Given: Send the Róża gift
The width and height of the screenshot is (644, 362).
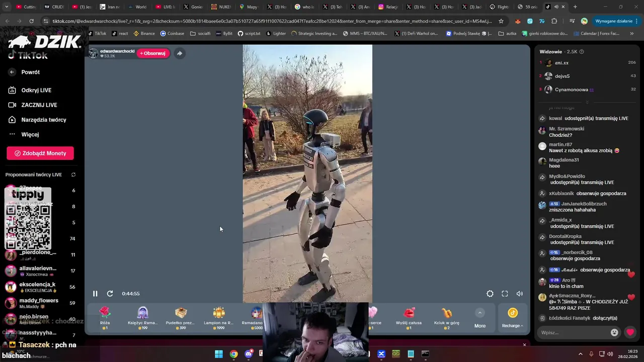Looking at the screenshot, I should pyautogui.click(x=105, y=318).
